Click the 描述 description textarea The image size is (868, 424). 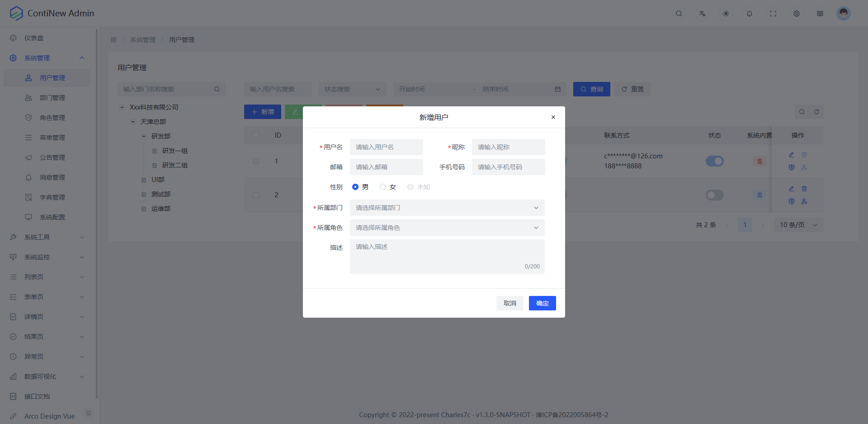click(x=447, y=253)
